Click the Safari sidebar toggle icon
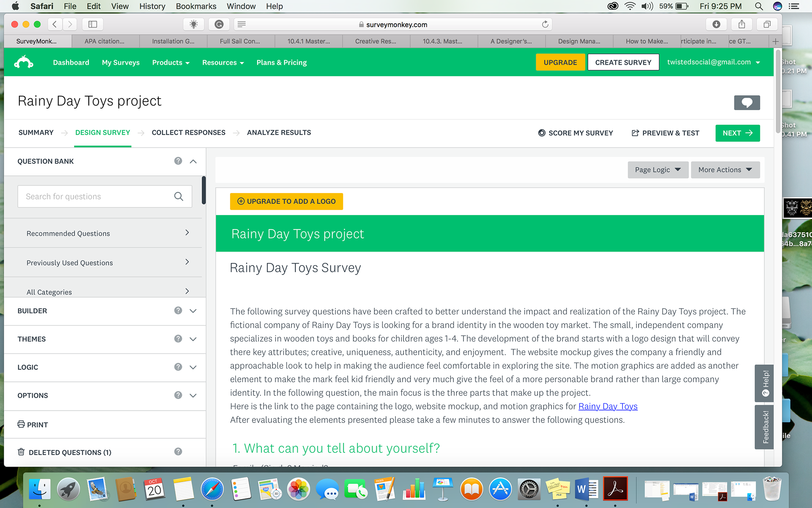Image resolution: width=812 pixels, height=508 pixels. [93, 25]
